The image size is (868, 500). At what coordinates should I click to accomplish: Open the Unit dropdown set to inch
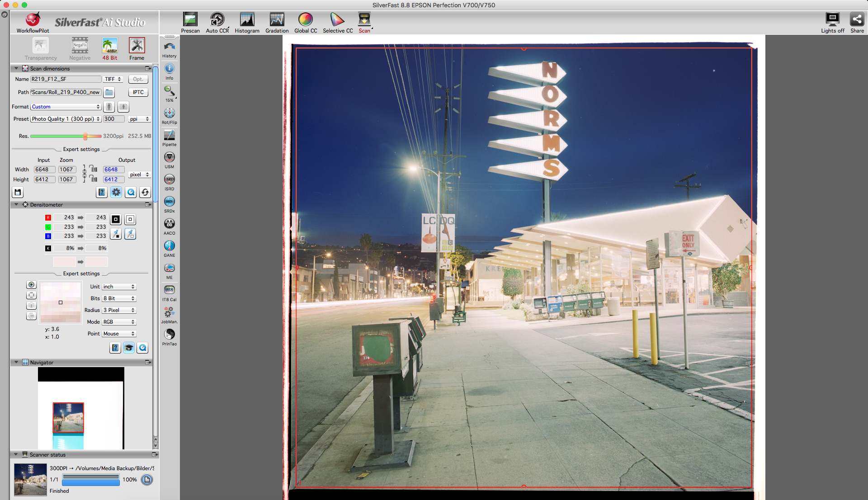point(118,286)
